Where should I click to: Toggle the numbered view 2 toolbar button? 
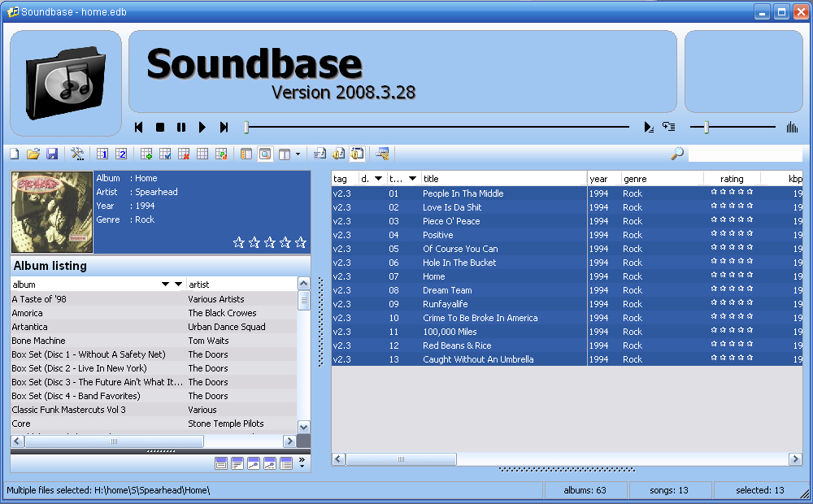click(121, 154)
